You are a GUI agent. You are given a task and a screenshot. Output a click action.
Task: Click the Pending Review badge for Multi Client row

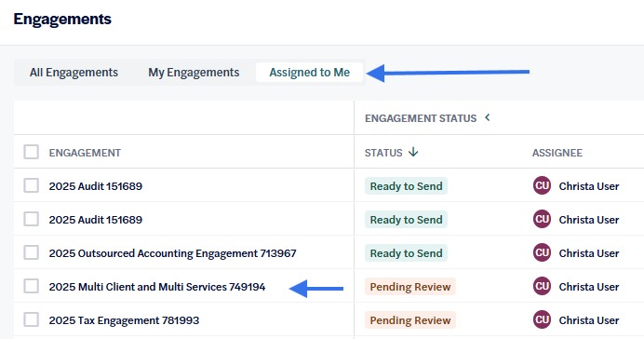[x=410, y=287]
